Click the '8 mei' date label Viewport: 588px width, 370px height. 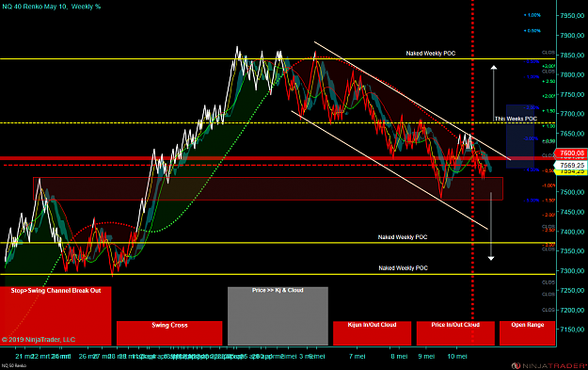coord(399,357)
